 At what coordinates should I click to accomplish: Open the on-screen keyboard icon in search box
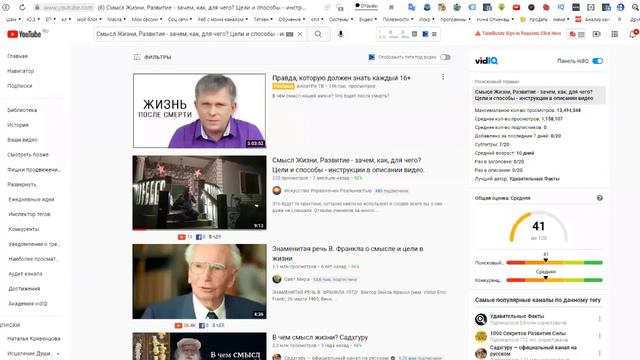(x=289, y=34)
